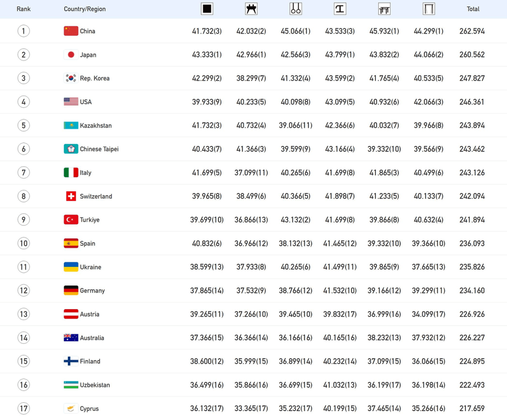Open the Rep. Korea country link
This screenshot has height=420, width=507.
95,78
